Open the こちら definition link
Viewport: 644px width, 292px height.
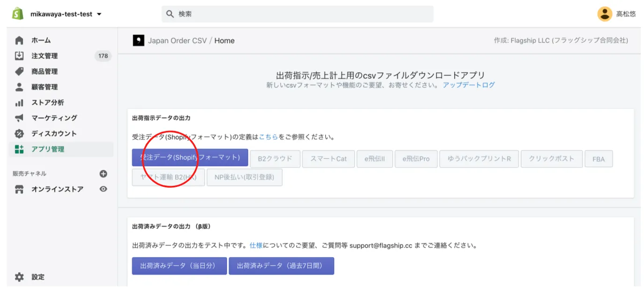pos(269,138)
